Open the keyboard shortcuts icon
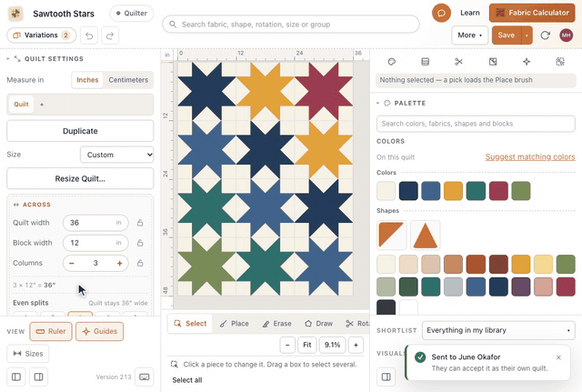 [x=145, y=377]
